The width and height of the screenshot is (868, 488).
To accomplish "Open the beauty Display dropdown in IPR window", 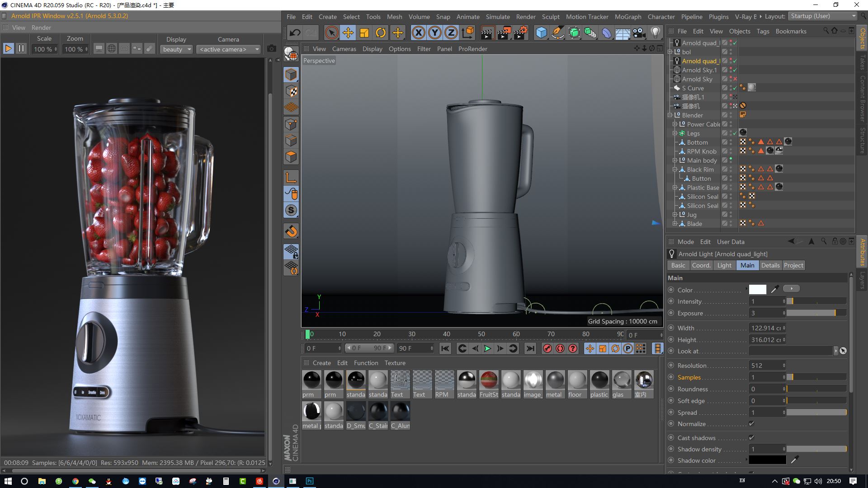I will point(176,49).
